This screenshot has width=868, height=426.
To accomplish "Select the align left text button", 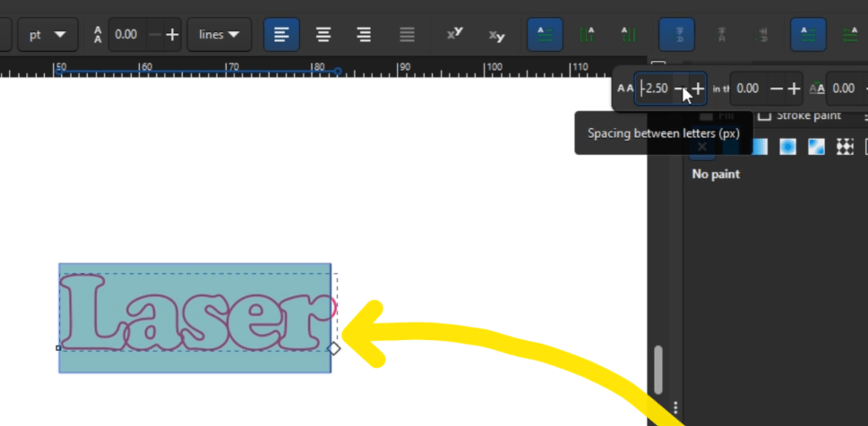I will [281, 35].
